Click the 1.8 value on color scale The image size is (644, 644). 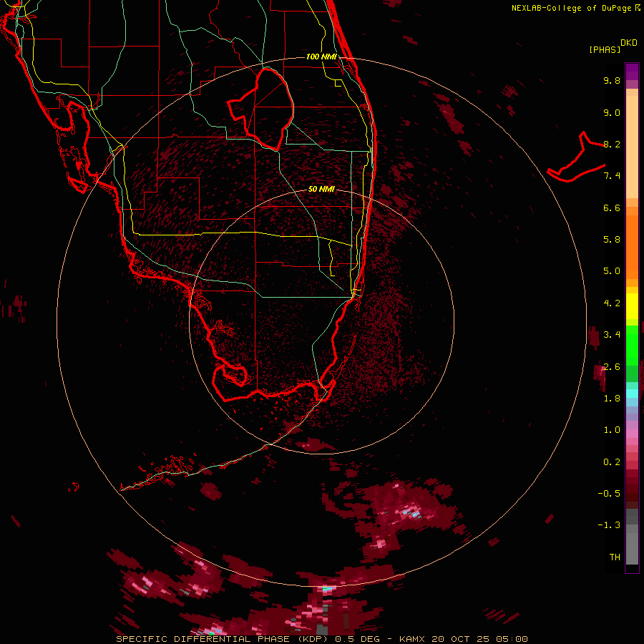click(612, 399)
